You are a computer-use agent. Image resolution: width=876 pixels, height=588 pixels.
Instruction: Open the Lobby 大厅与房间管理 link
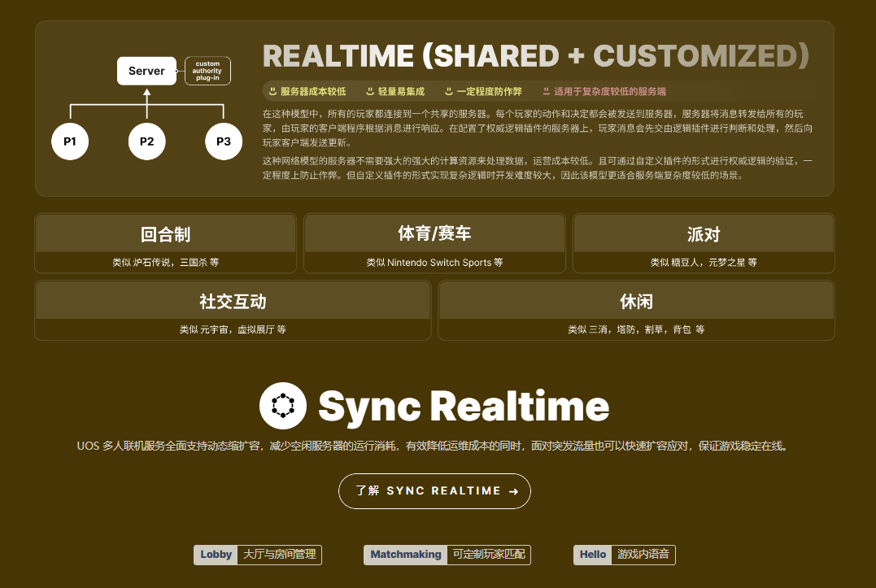click(x=258, y=555)
